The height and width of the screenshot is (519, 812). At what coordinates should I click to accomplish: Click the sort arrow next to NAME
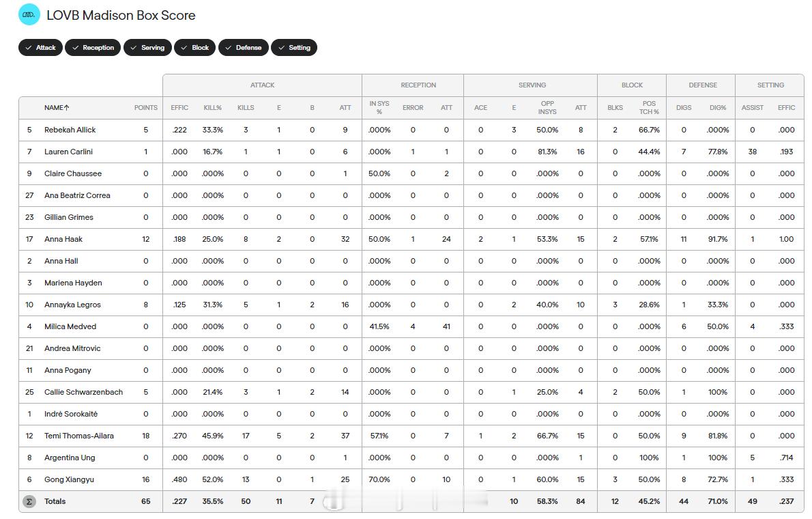(x=67, y=108)
